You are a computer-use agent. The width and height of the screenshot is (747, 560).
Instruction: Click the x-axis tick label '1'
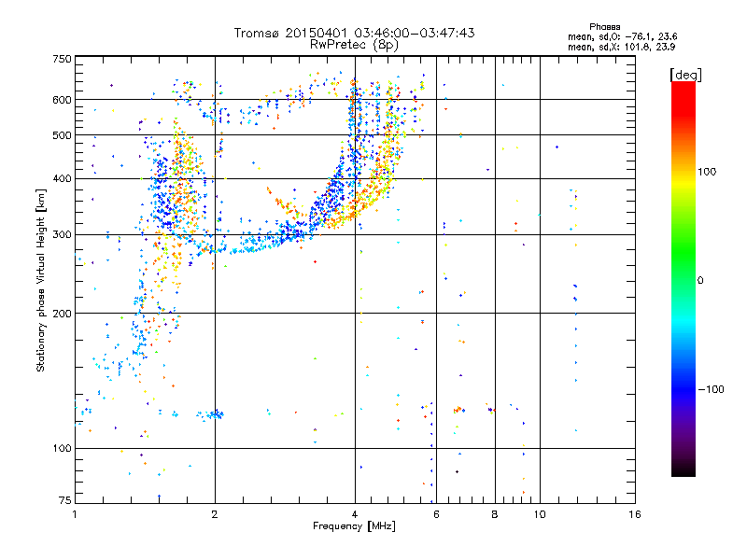click(x=75, y=514)
